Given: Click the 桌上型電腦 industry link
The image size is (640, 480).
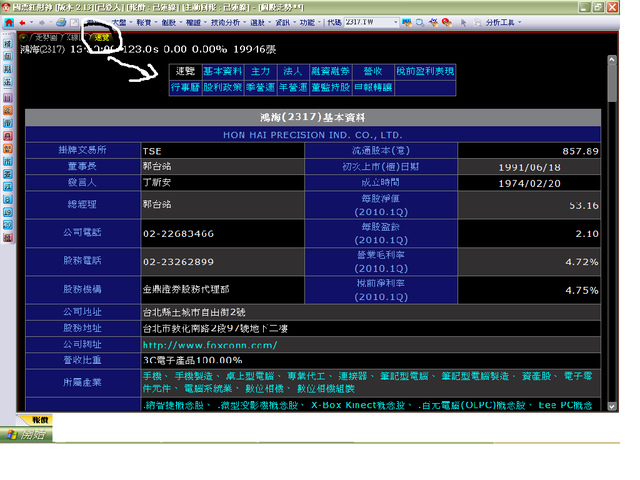Looking at the screenshot, I should [x=250, y=376].
